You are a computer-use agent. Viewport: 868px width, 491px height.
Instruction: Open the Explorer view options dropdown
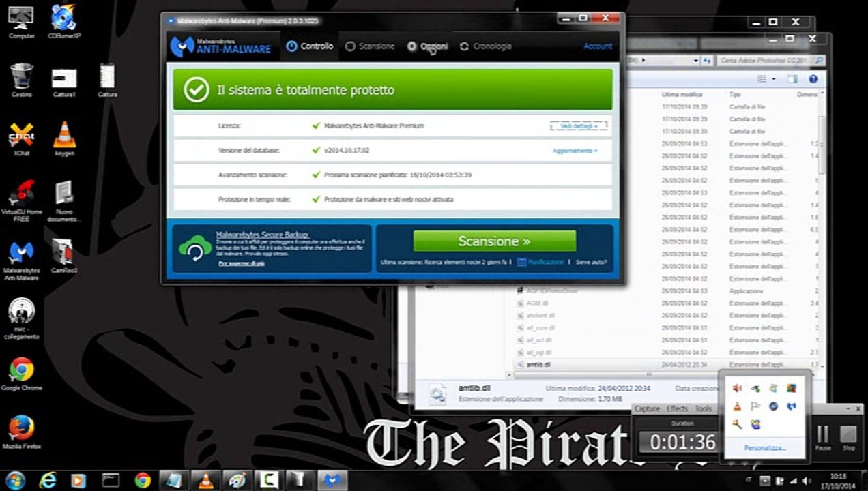point(773,79)
